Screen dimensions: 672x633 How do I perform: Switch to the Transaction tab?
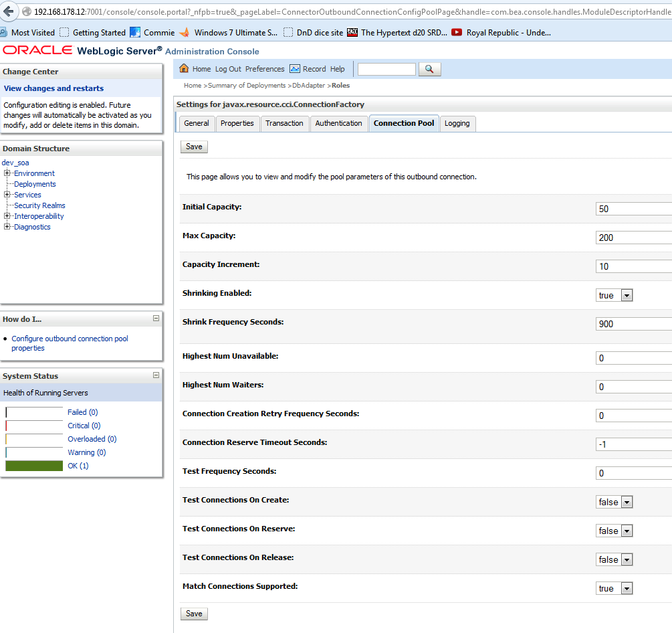(284, 124)
